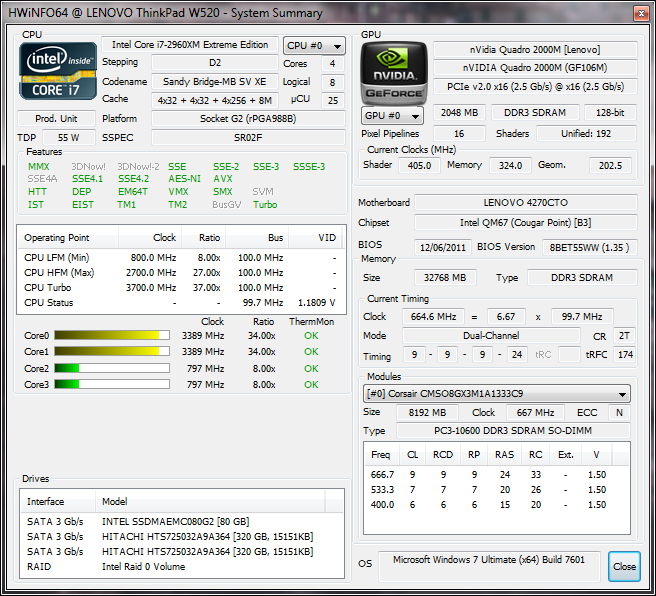Click the Intel Core i7-2960XM Extreme Edition field
Screen dimensions: 656x596
(x=190, y=45)
